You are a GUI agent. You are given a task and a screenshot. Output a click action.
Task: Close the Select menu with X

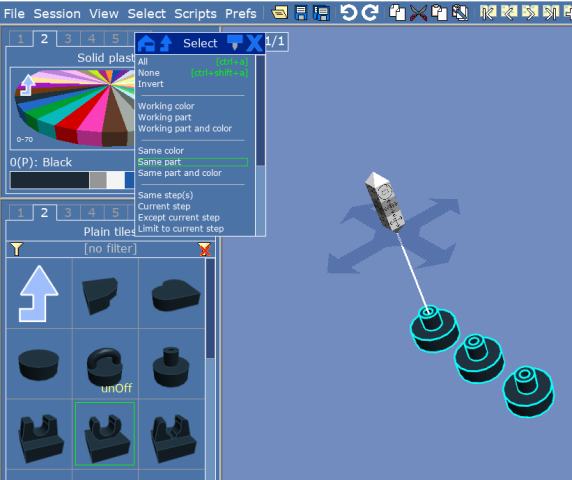(255, 43)
